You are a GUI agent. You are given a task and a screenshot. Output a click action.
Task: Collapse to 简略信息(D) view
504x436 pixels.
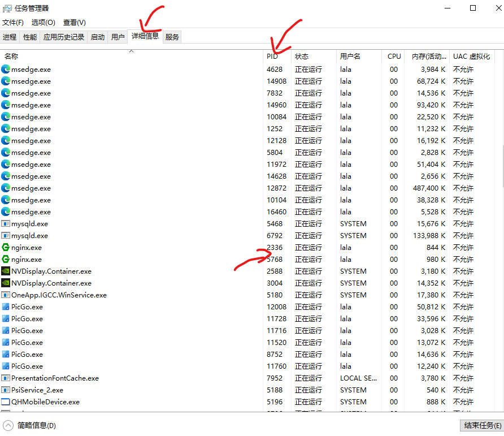pyautogui.click(x=29, y=425)
